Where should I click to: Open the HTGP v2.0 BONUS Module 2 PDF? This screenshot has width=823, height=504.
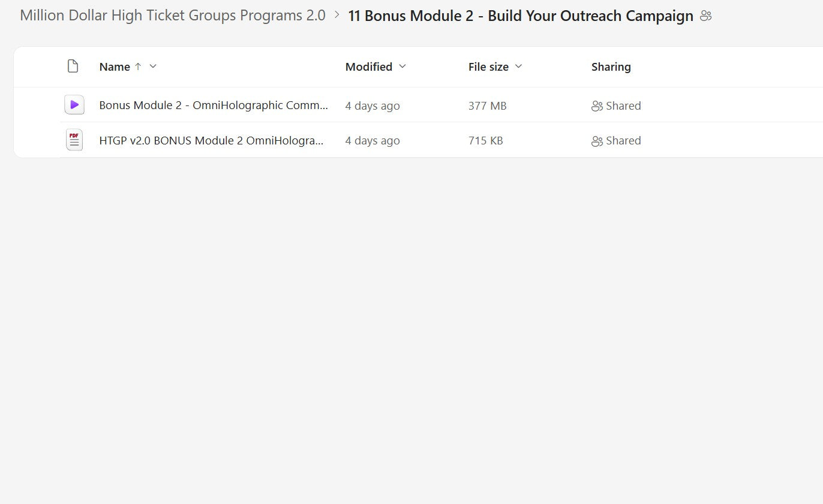211,140
